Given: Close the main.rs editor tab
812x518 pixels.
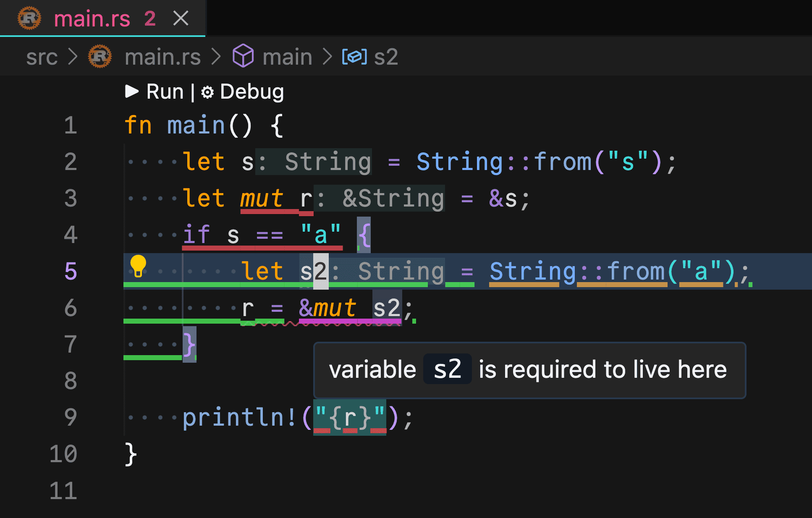Looking at the screenshot, I should pos(181,18).
